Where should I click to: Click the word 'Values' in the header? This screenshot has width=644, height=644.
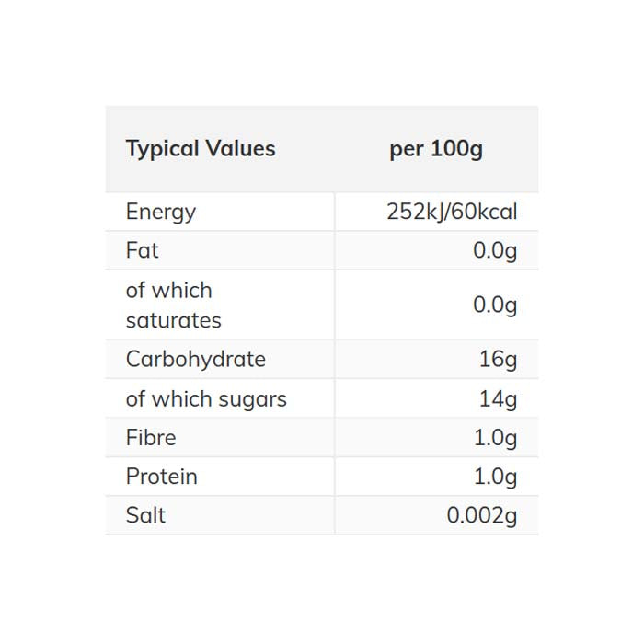[239, 149]
